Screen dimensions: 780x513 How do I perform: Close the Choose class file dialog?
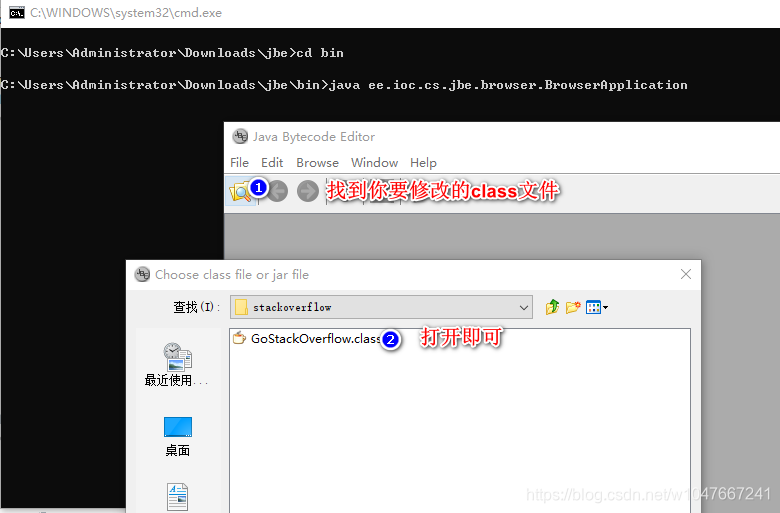click(685, 274)
